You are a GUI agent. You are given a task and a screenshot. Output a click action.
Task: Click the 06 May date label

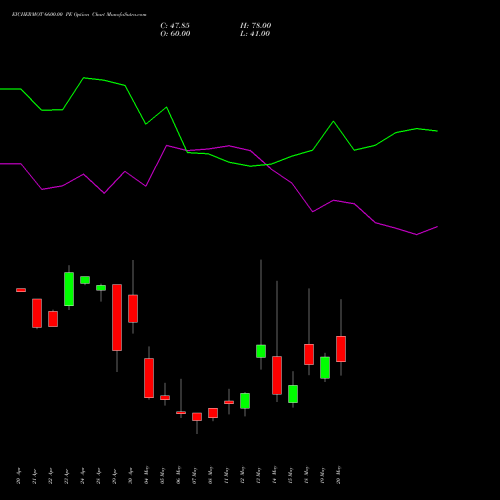click(x=178, y=475)
